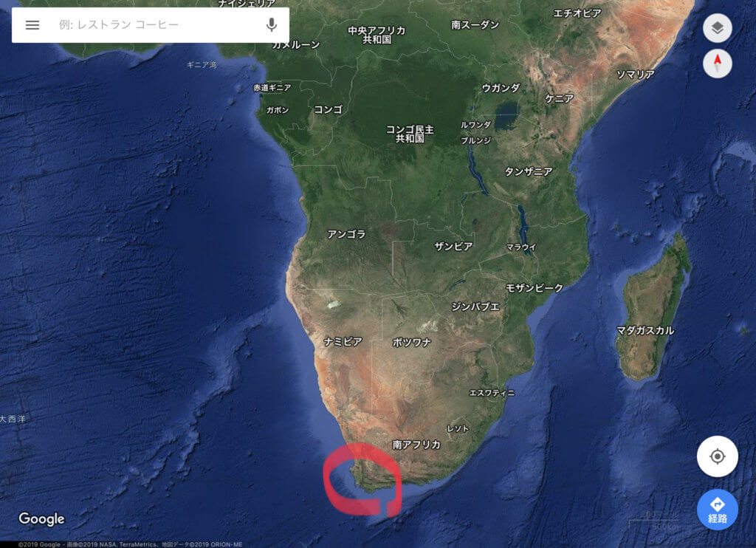The width and height of the screenshot is (756, 548).
Task: Open the hamburger menu
Action: (x=32, y=25)
